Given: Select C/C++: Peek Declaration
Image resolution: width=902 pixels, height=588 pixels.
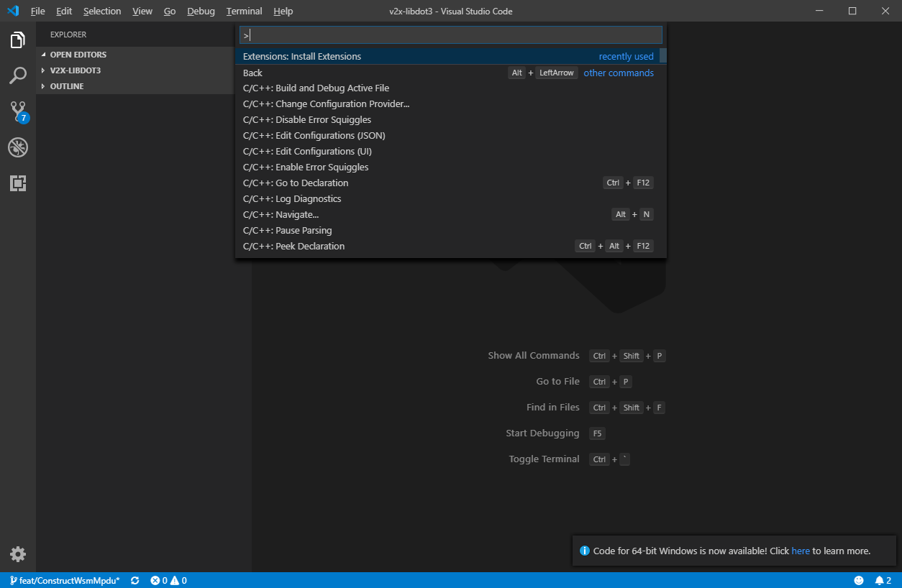Looking at the screenshot, I should (447, 247).
